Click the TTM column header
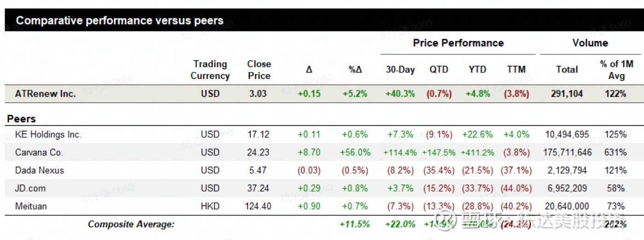Image resolution: width=644 pixels, height=240 pixels. click(x=516, y=70)
